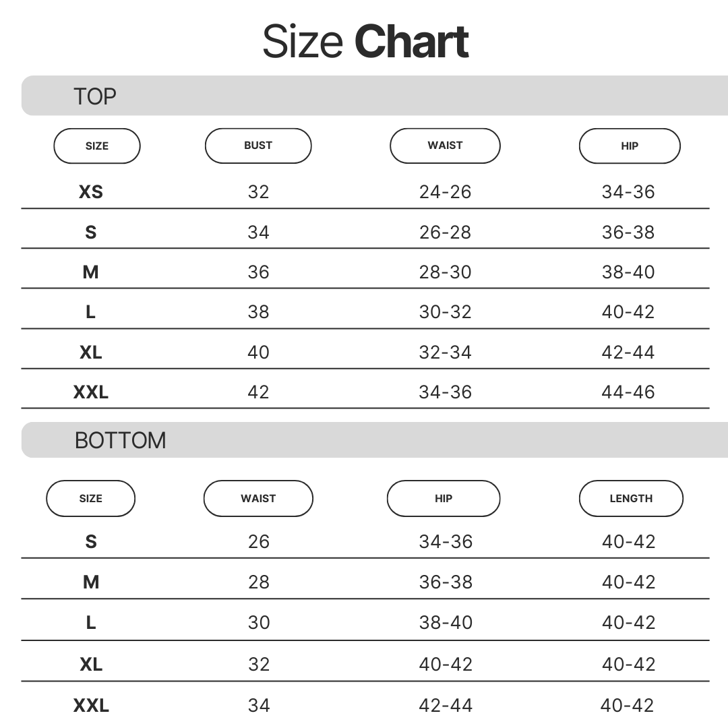This screenshot has height=728, width=728.
Task: Click the SIZE pill in TOP section
Action: (x=97, y=146)
